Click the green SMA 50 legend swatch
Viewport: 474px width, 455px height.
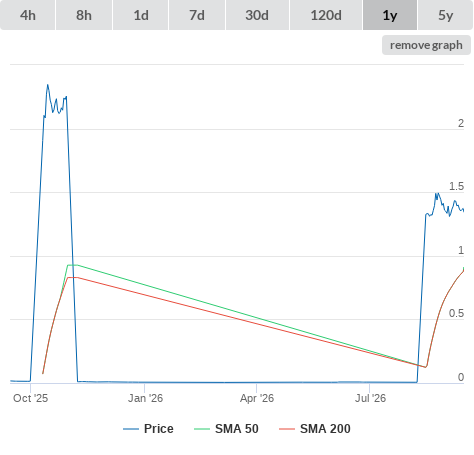[x=202, y=429]
